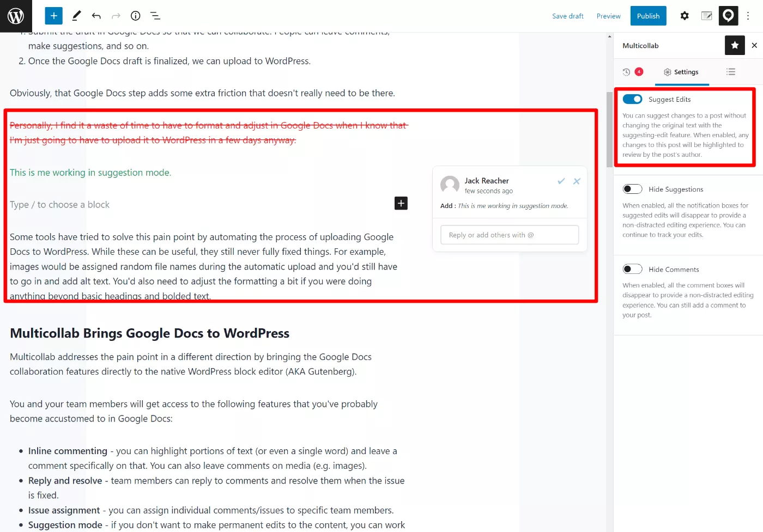Redo the last undone edit
The image size is (763, 532).
pyautogui.click(x=116, y=16)
